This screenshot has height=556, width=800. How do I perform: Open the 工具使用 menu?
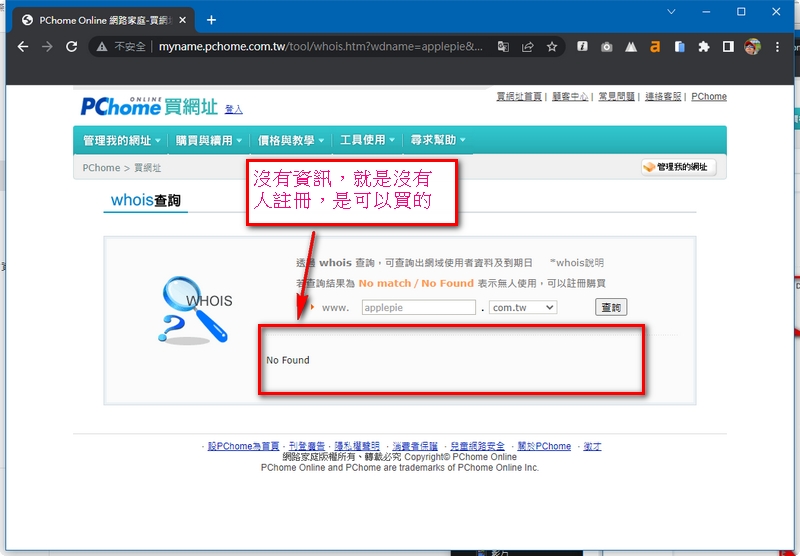coord(367,140)
